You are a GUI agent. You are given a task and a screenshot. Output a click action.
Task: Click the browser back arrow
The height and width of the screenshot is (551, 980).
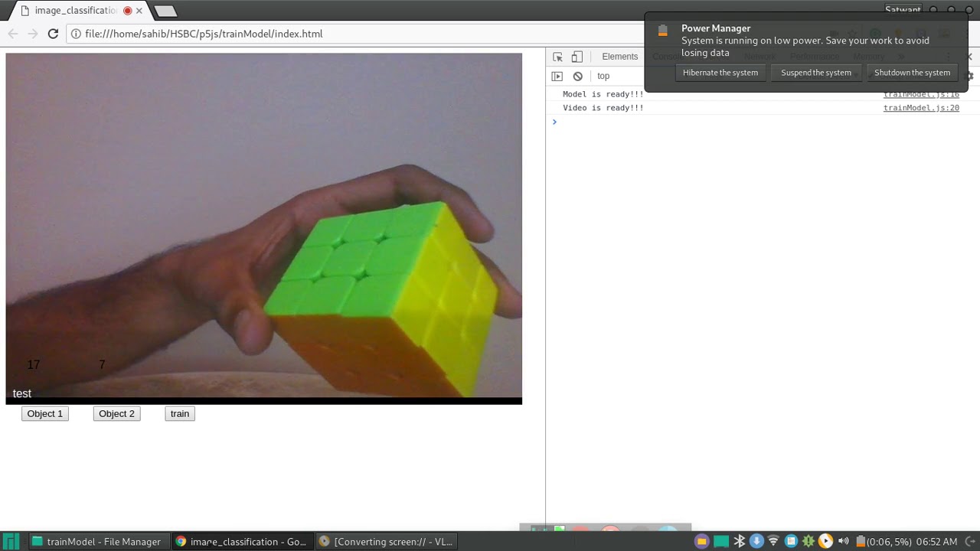tap(13, 34)
